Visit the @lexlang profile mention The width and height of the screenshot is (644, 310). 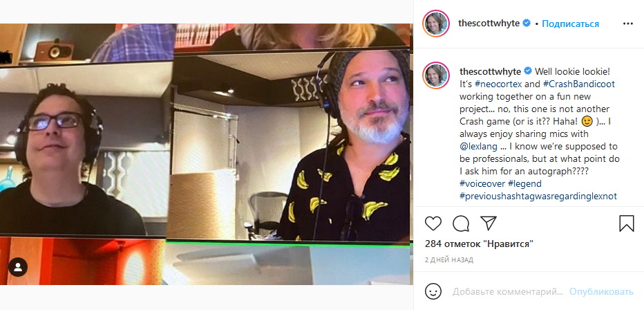(x=477, y=146)
